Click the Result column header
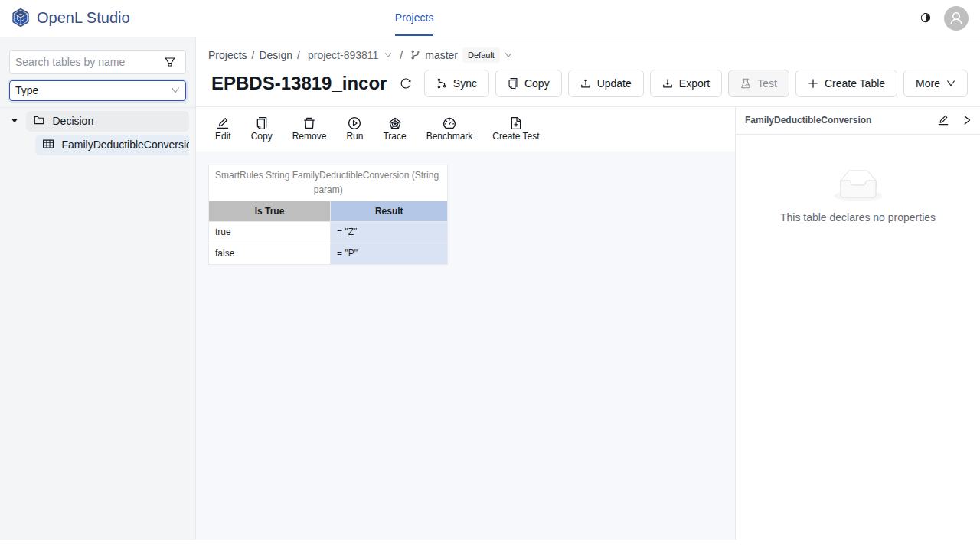The image size is (980, 551). point(389,211)
